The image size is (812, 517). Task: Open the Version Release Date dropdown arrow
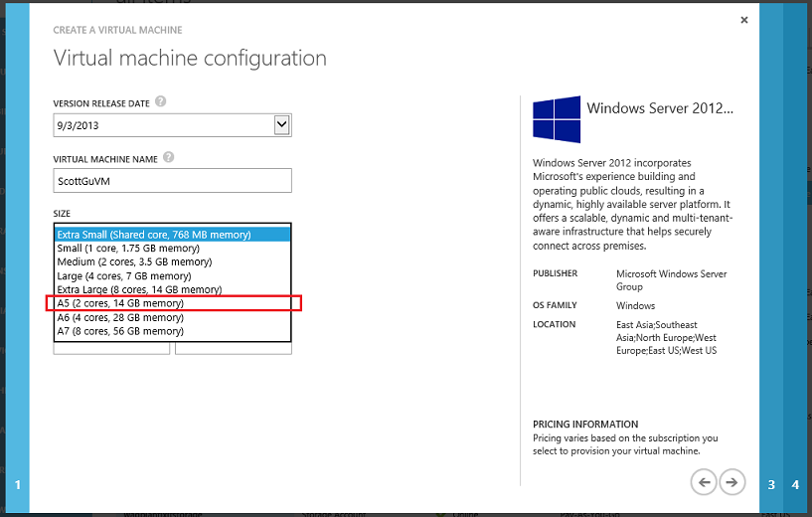click(x=281, y=125)
